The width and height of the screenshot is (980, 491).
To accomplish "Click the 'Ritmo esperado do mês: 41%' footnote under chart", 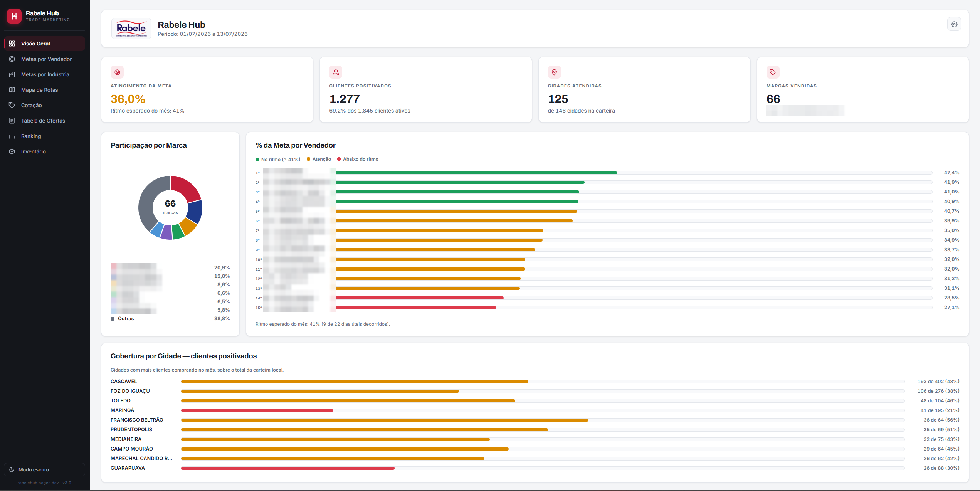I will click(x=323, y=324).
